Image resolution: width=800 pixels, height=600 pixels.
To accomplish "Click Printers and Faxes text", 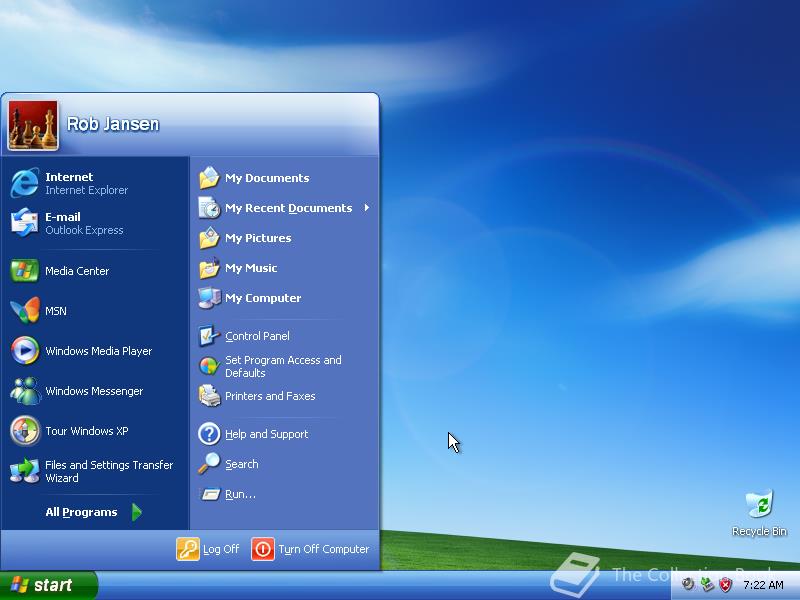I will (x=270, y=396).
